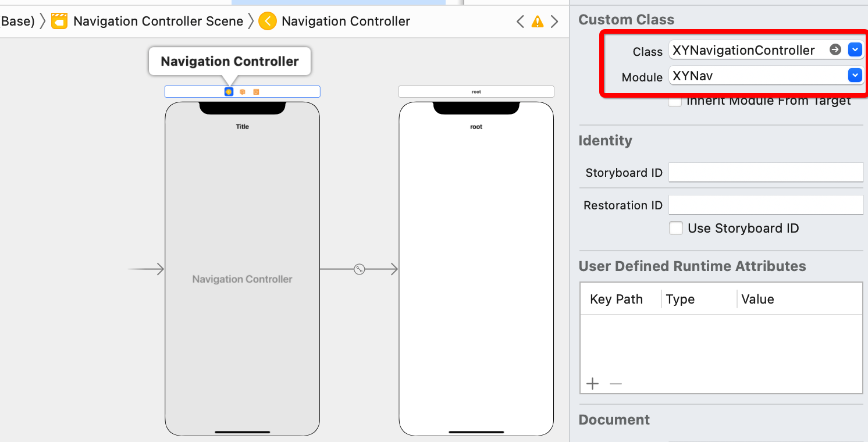This screenshot has width=868, height=442.
Task: Jump to class definition arrow button
Action: [835, 50]
